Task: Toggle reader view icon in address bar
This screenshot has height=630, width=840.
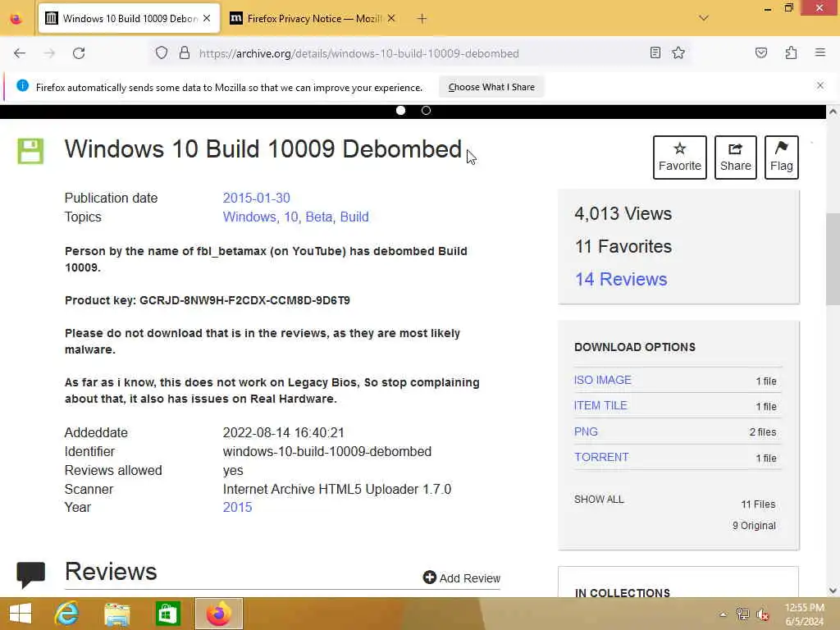Action: pyautogui.click(x=655, y=52)
